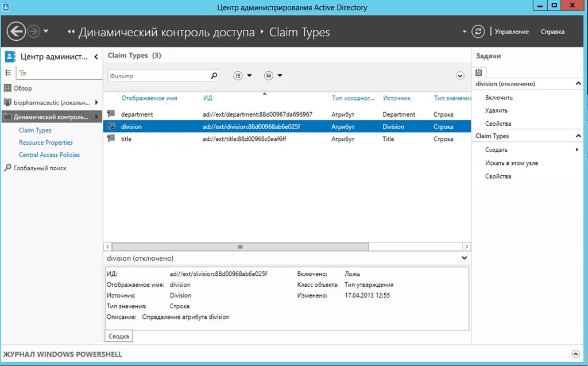The height and width of the screenshot is (366, 588).
Task: Click Динамический контроль доступа in breadcrumb
Action: click(x=167, y=32)
